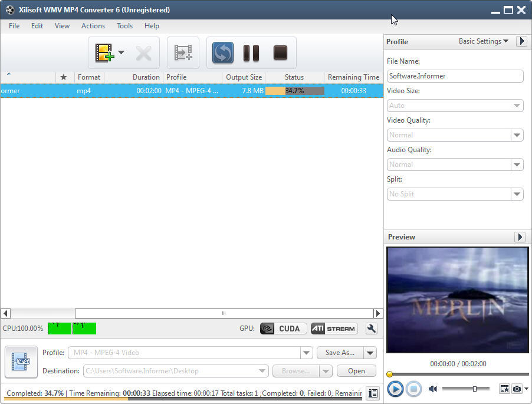Mute the preview volume speaker icon

pyautogui.click(x=433, y=389)
